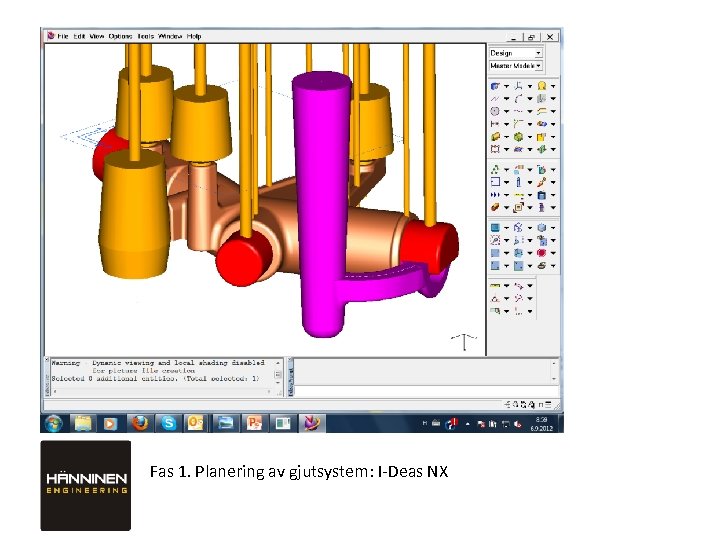The image size is (720, 540).
Task: Select the polylines sketch tool
Action: click(x=495, y=99)
